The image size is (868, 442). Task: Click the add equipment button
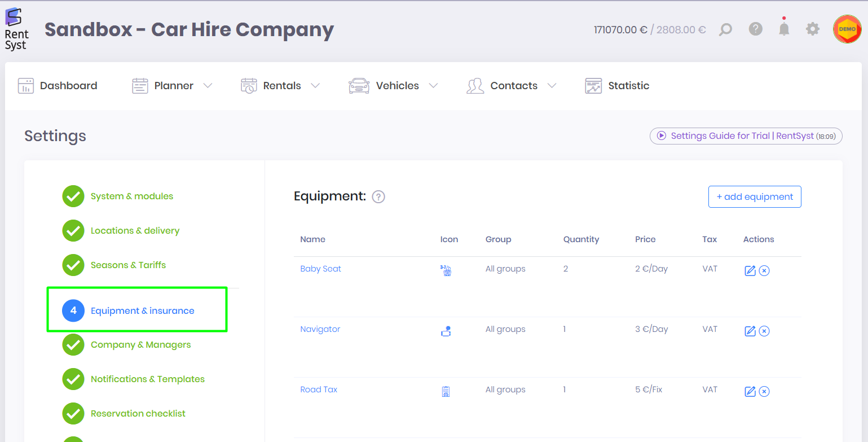(754, 196)
